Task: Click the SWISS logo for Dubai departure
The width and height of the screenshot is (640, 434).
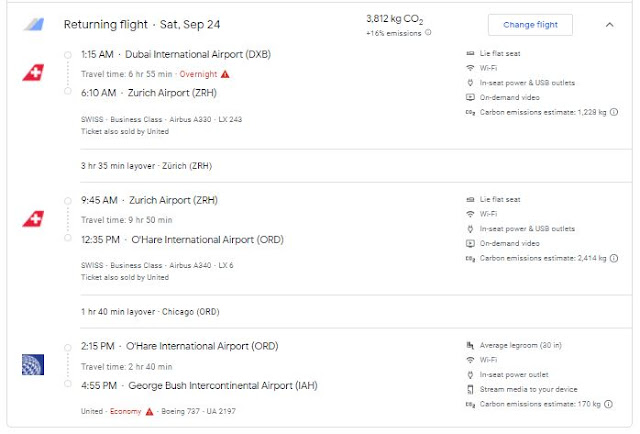Action: [x=31, y=73]
